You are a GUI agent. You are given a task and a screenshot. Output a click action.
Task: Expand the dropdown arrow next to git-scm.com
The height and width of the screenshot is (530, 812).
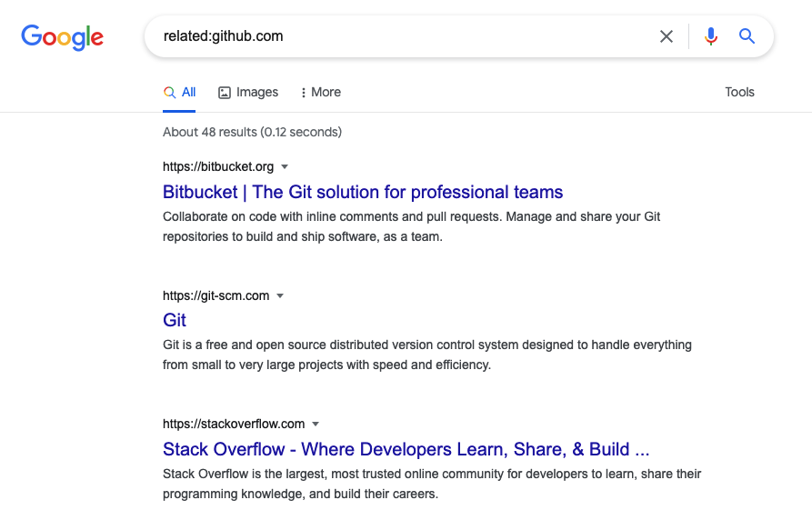click(280, 296)
